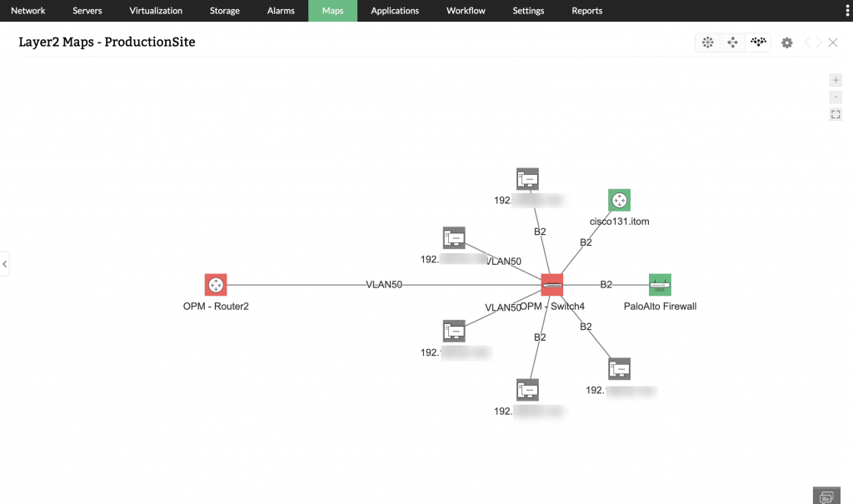Zoom out with the minus button
Screen dimensions: 853x504
pos(836,97)
